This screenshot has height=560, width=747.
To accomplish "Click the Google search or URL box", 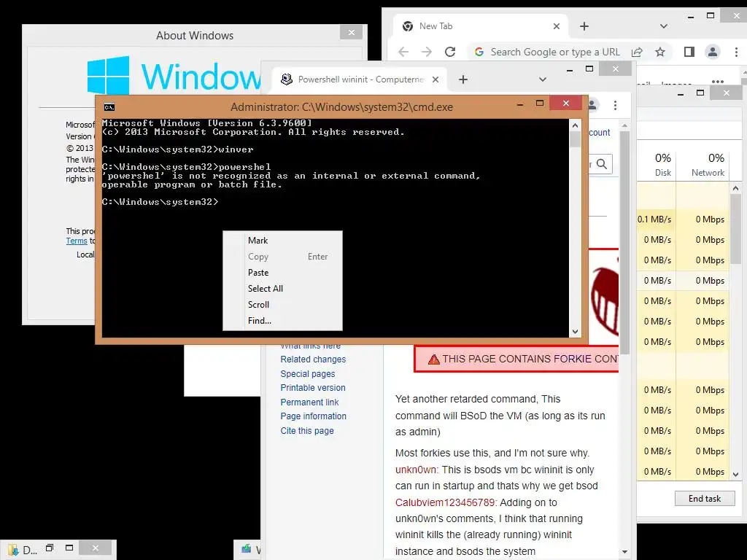I will point(555,52).
